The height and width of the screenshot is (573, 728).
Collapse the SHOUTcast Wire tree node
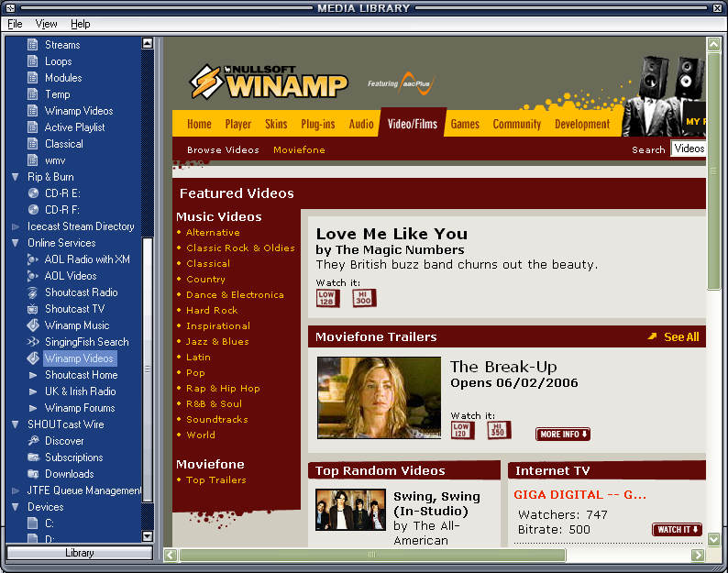[x=16, y=424]
